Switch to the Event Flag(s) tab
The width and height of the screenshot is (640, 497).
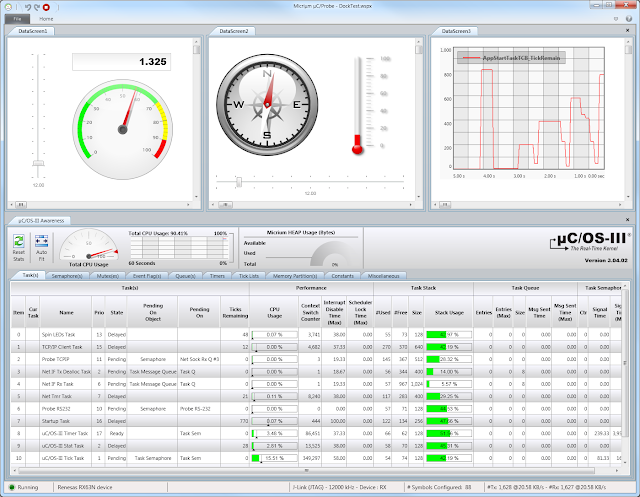147,276
